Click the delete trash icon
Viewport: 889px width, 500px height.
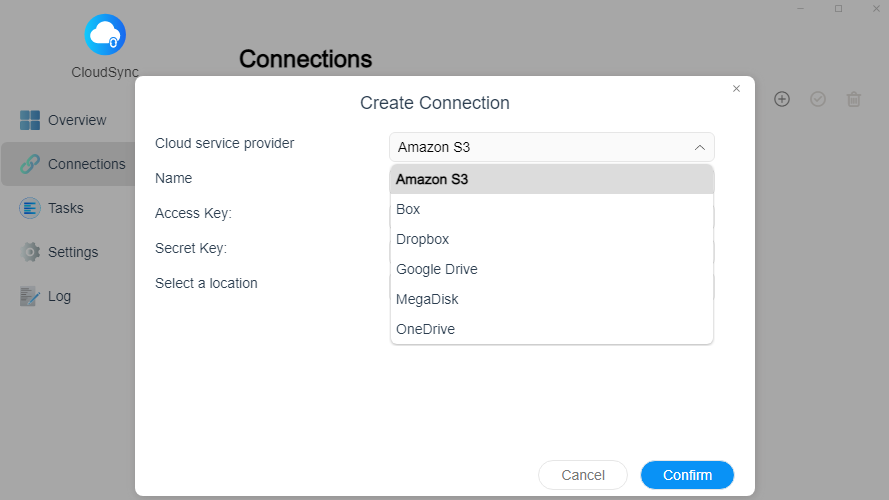coord(854,99)
